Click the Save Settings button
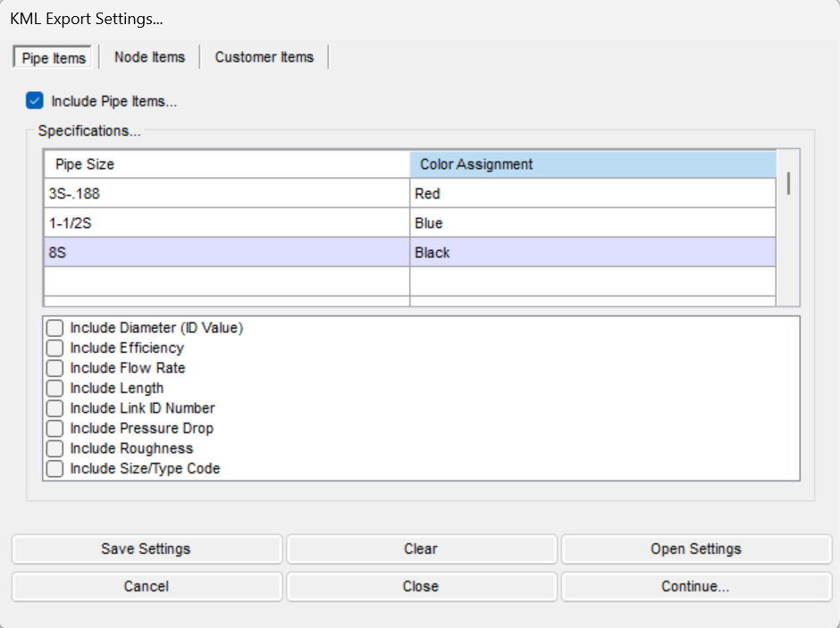The height and width of the screenshot is (628, 840). click(147, 548)
